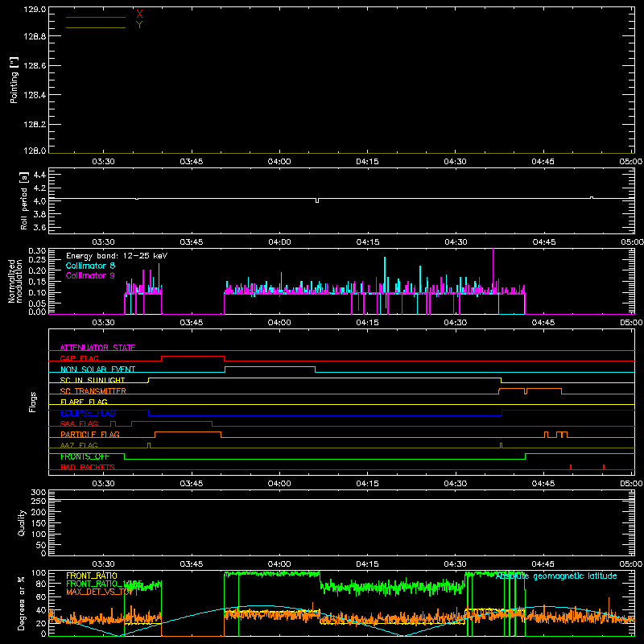Click the Energy band: 12-25 keV label
The image size is (644, 644).
pos(117,256)
